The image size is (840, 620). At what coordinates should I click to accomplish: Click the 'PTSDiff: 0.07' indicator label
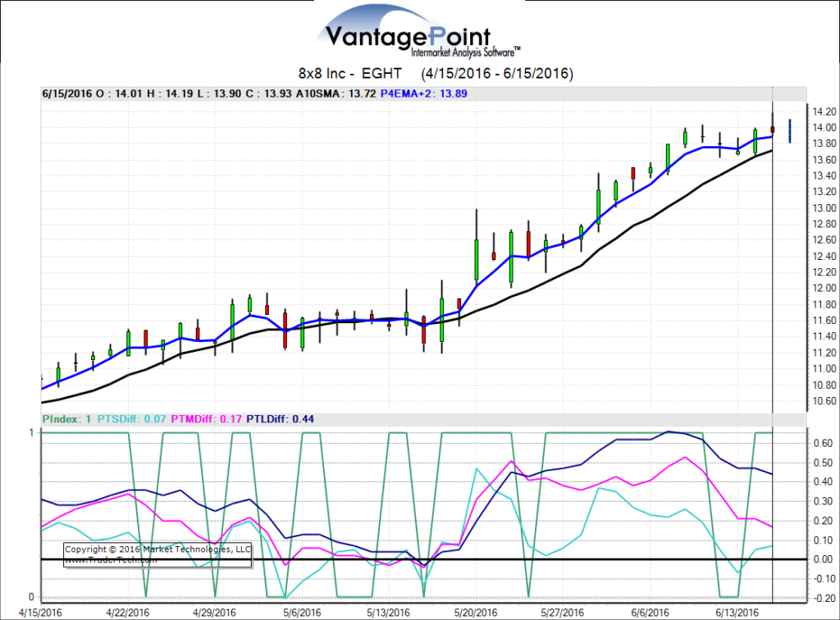pos(132,419)
